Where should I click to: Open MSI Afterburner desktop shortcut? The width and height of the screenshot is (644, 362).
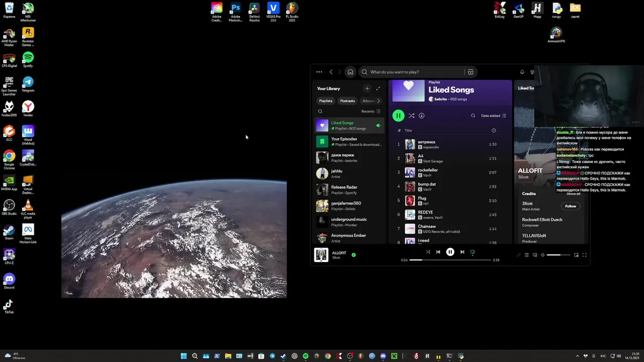(28, 12)
